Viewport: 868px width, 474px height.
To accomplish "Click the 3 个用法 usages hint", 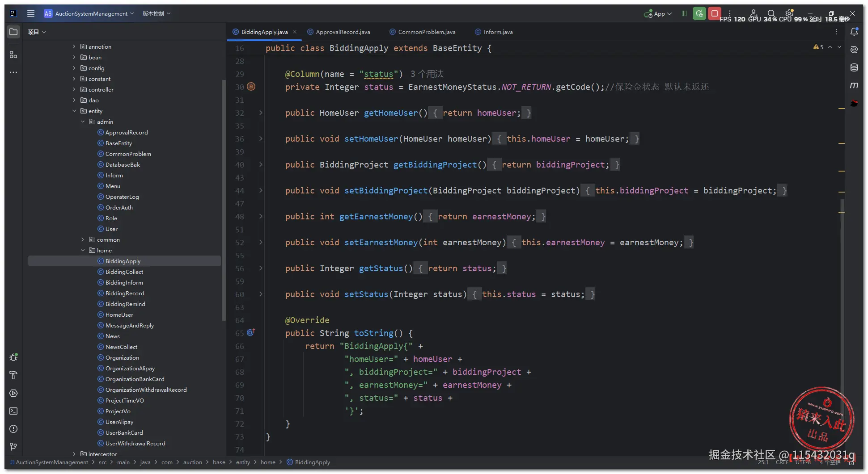I will [427, 74].
